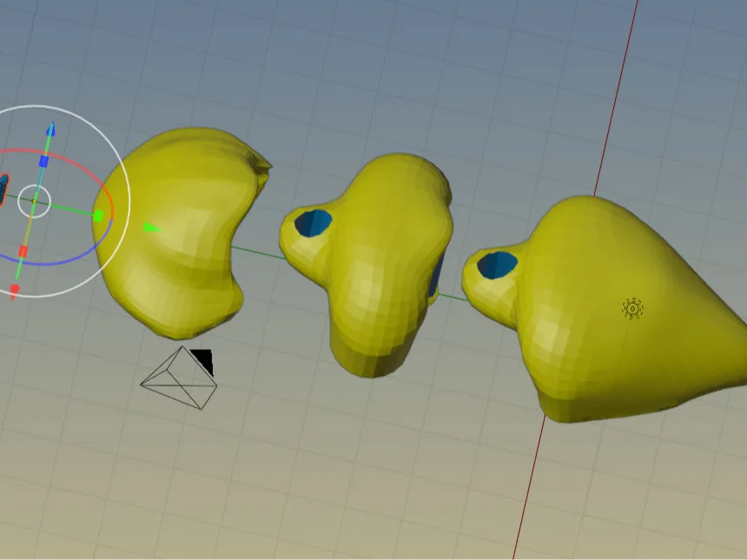Grab the blue square scale handle
The height and width of the screenshot is (560, 747).
[43, 161]
